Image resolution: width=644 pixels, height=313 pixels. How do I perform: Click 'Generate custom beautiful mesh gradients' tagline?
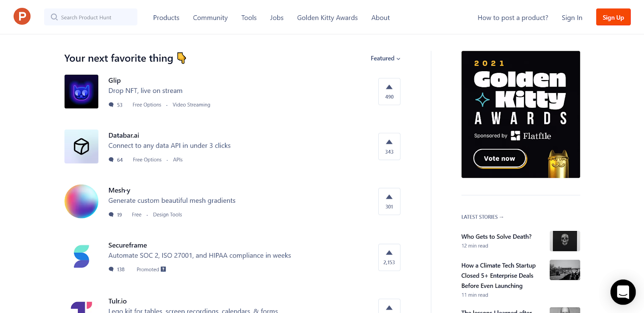click(172, 200)
